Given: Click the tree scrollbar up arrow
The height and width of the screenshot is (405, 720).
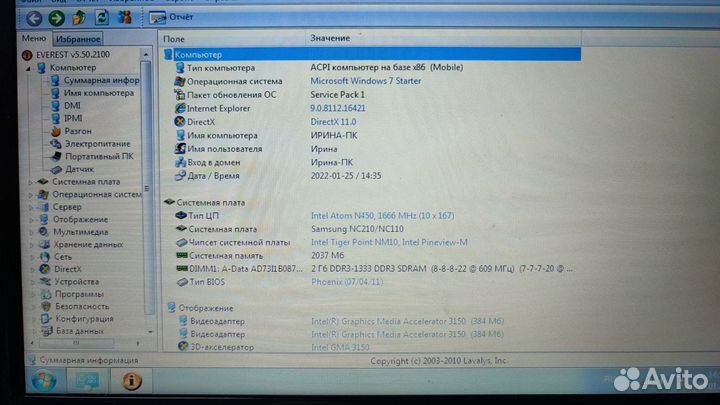Looking at the screenshot, I should (146, 54).
